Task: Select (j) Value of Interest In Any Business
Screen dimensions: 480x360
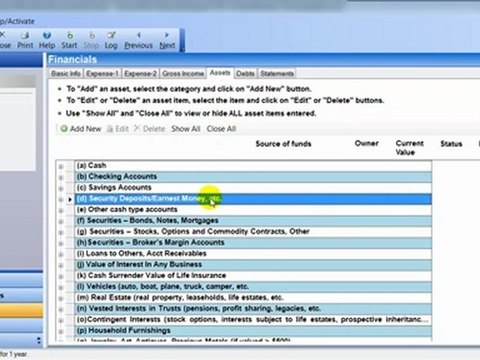Action: click(x=253, y=265)
